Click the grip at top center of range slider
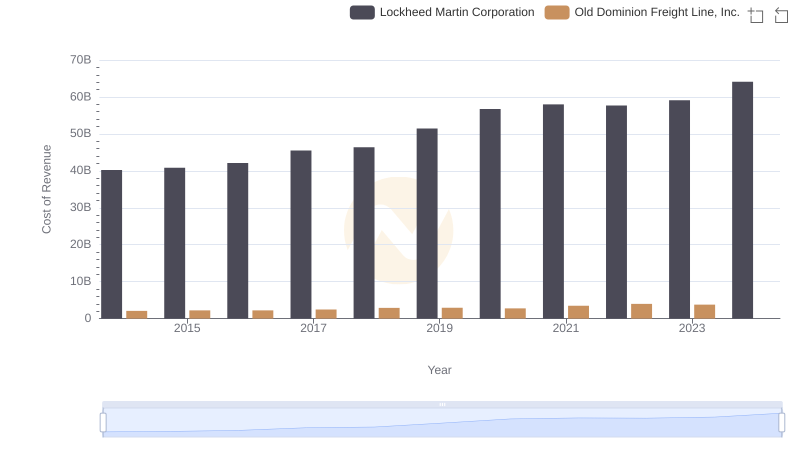 tap(442, 404)
